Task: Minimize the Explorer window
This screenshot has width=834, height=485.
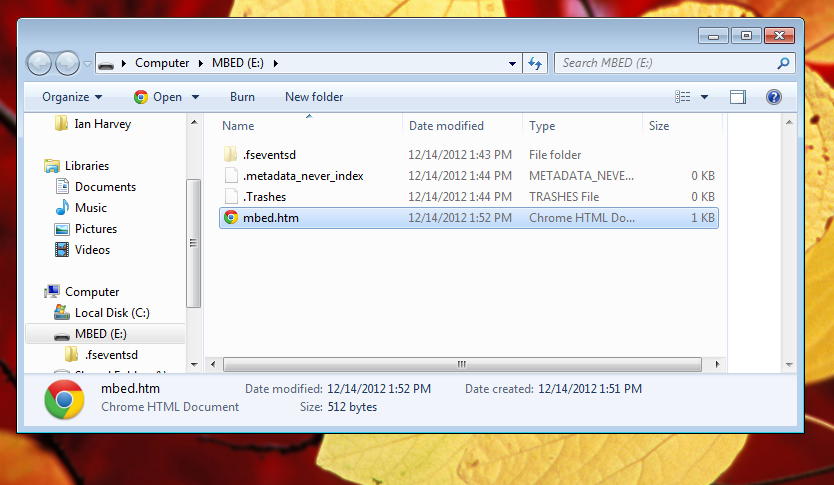Action: (713, 36)
